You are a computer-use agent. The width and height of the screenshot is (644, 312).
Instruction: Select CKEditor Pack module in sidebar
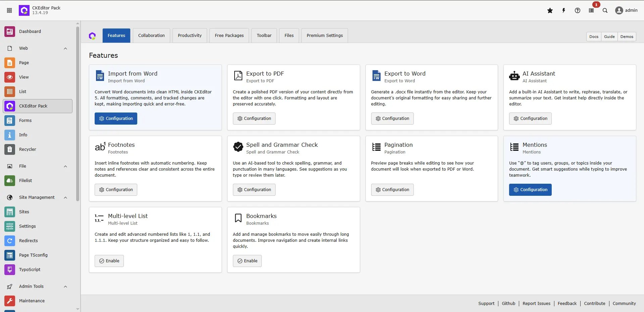click(x=38, y=106)
